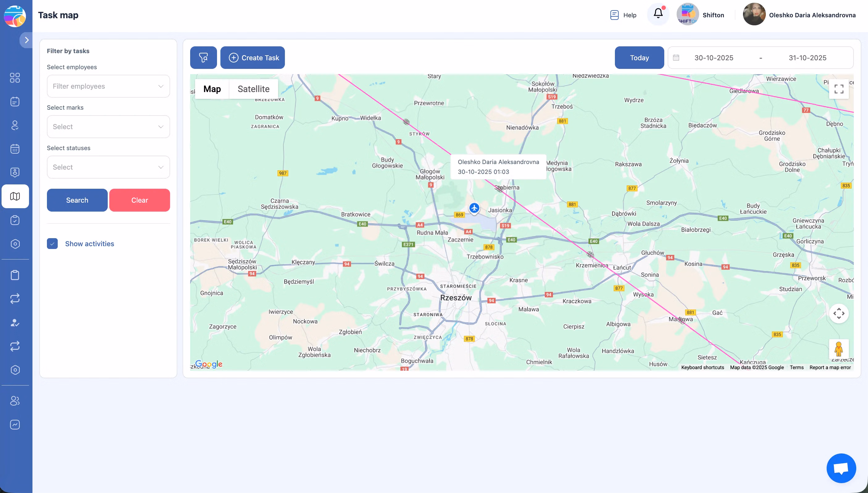The image size is (868, 493).
Task: Click the highlighted Task map icon
Action: (x=15, y=196)
